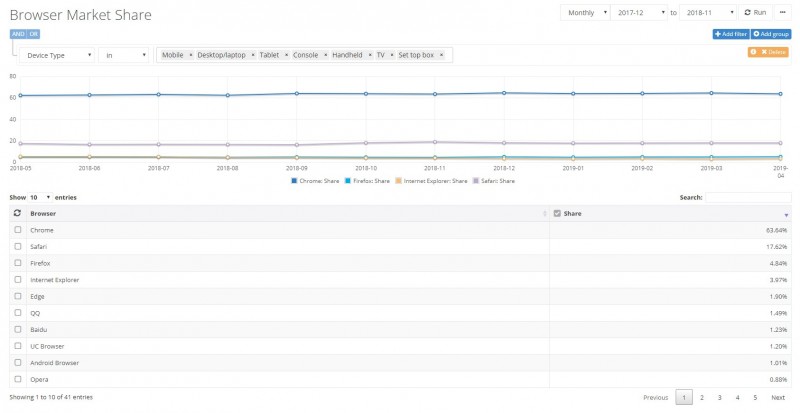Click the sort arrow on Share column
800x413 pixels.
click(786, 215)
